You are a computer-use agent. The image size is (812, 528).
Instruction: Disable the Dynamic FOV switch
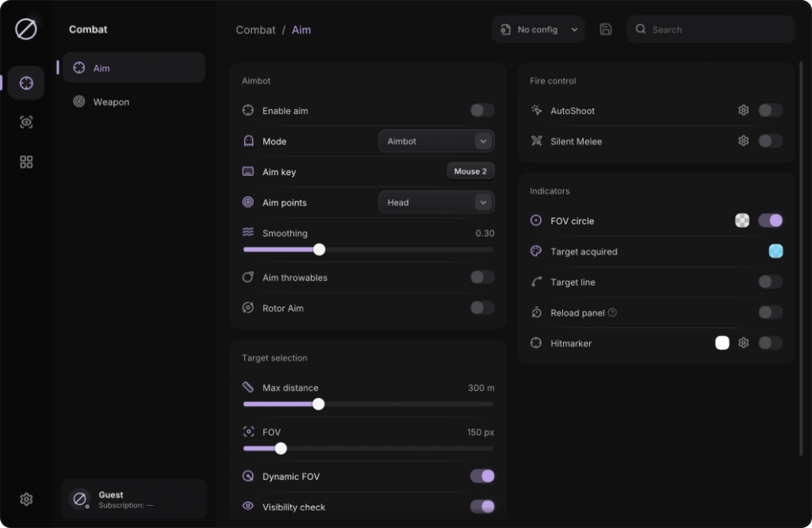click(482, 476)
